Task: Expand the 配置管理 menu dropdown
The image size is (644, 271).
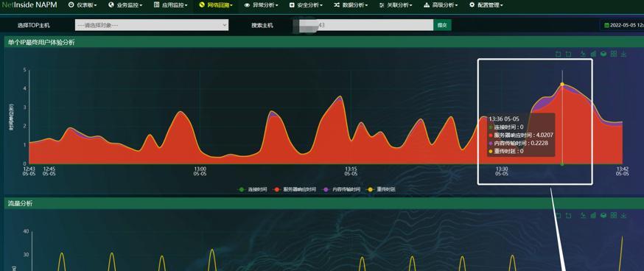Action: (x=486, y=5)
